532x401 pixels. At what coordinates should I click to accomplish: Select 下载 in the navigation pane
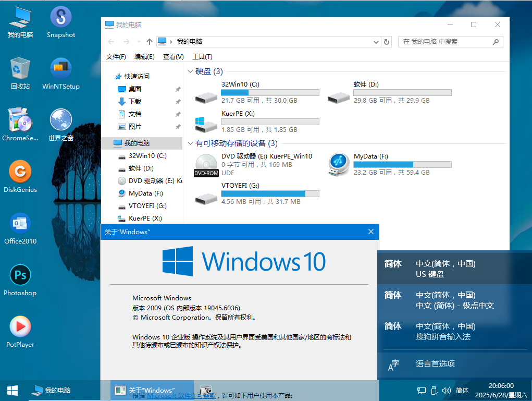click(x=135, y=102)
